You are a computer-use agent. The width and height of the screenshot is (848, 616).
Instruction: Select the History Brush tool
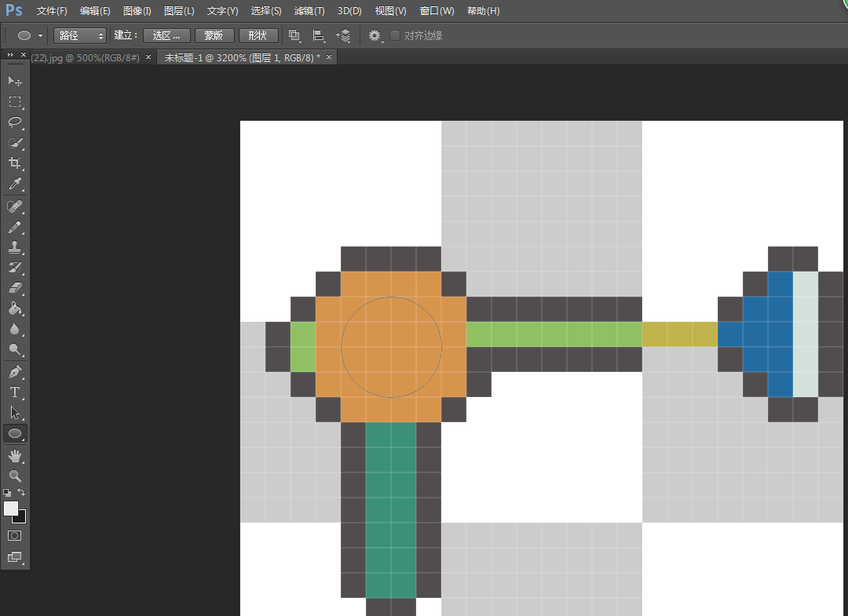(15, 268)
